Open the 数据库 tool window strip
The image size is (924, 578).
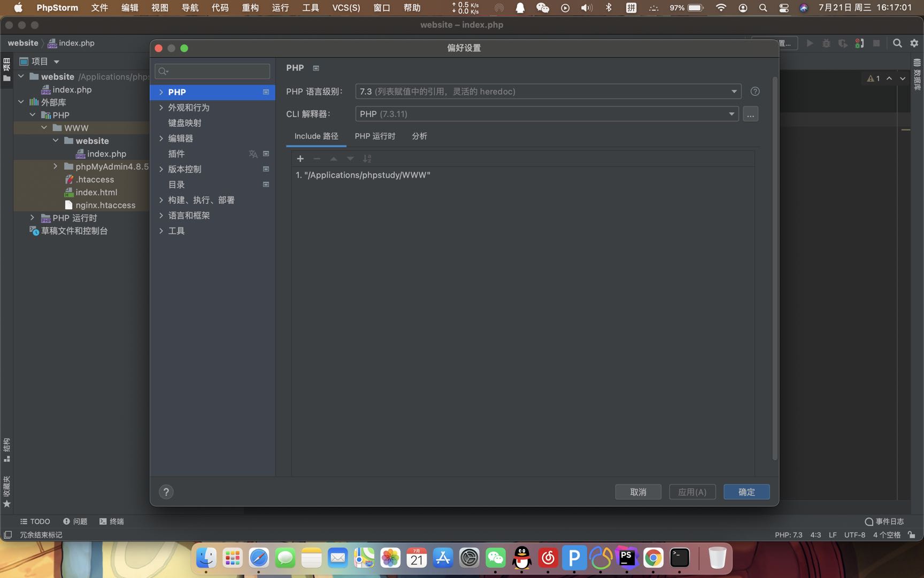(x=917, y=74)
